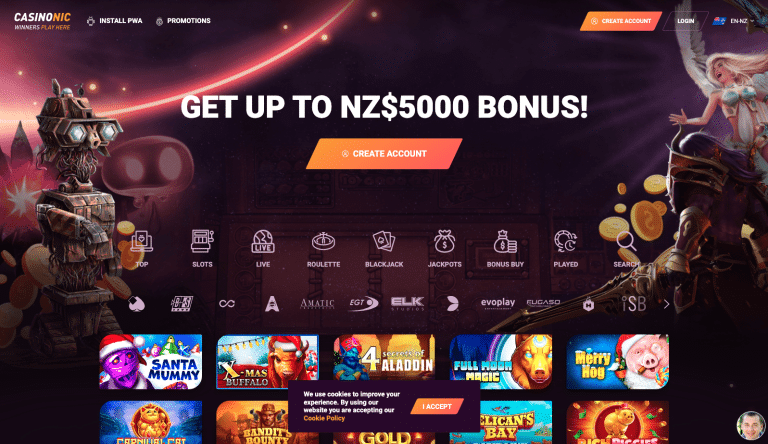The image size is (768, 444).
Task: Accept cookies with I Accept button
Action: pos(437,406)
